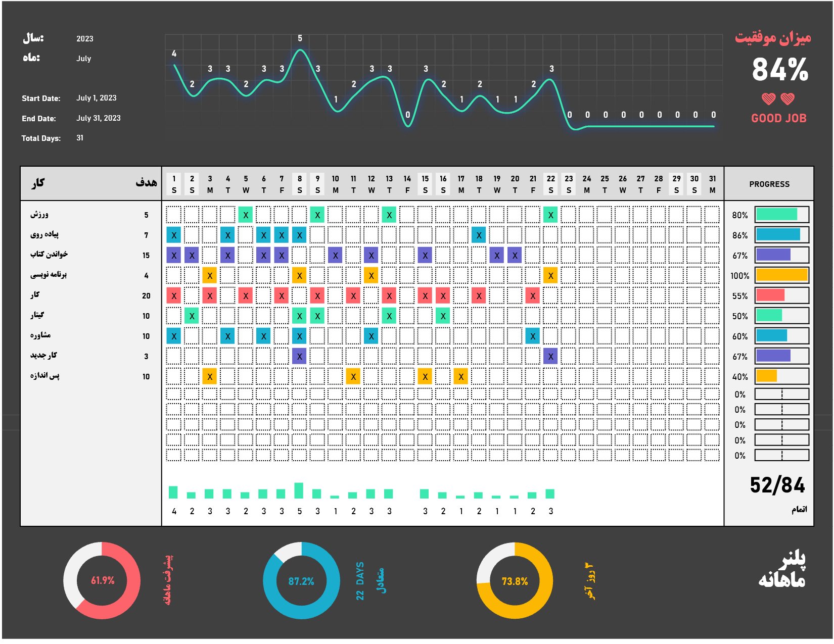Uncheck کار جدید checkbox for day 22

[x=550, y=356]
